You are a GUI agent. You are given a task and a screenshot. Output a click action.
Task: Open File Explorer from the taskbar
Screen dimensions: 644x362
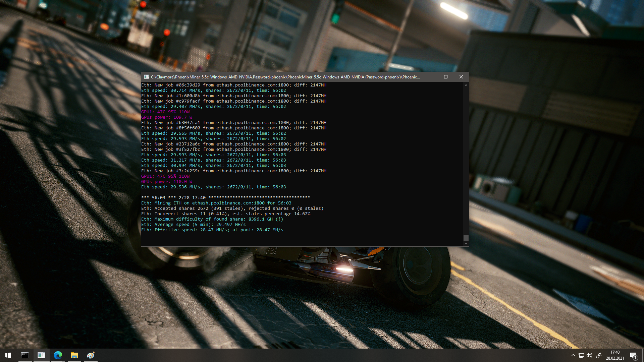(x=74, y=355)
